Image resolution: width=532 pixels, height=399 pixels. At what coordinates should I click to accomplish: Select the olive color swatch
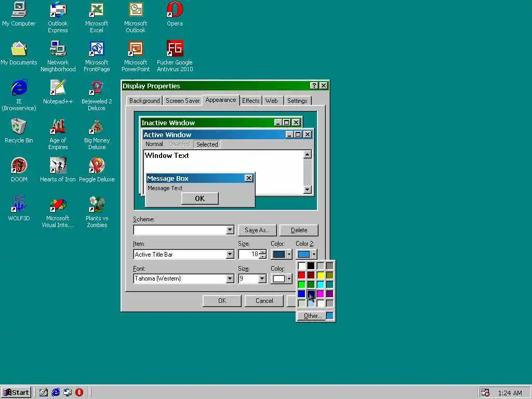[x=329, y=275]
